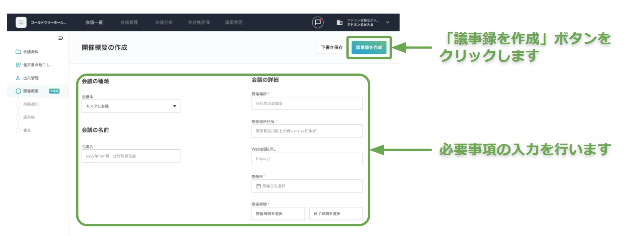Select the 開催概要 step circle
Image resolution: width=644 pixels, height=236 pixels.
pos(18,91)
